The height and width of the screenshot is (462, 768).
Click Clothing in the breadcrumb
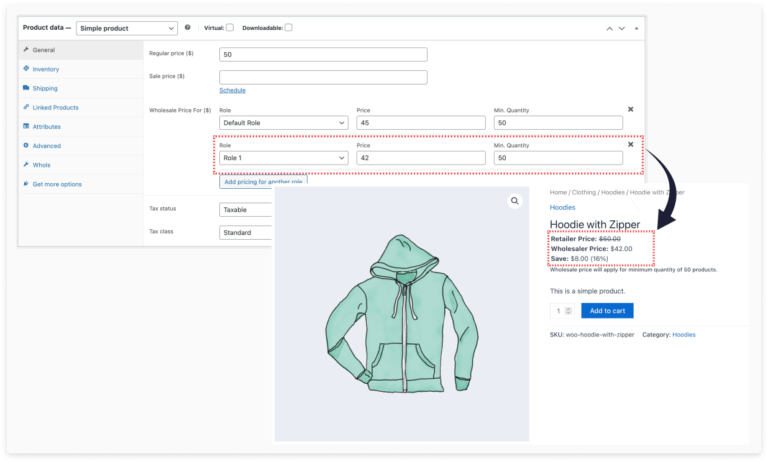coord(584,192)
